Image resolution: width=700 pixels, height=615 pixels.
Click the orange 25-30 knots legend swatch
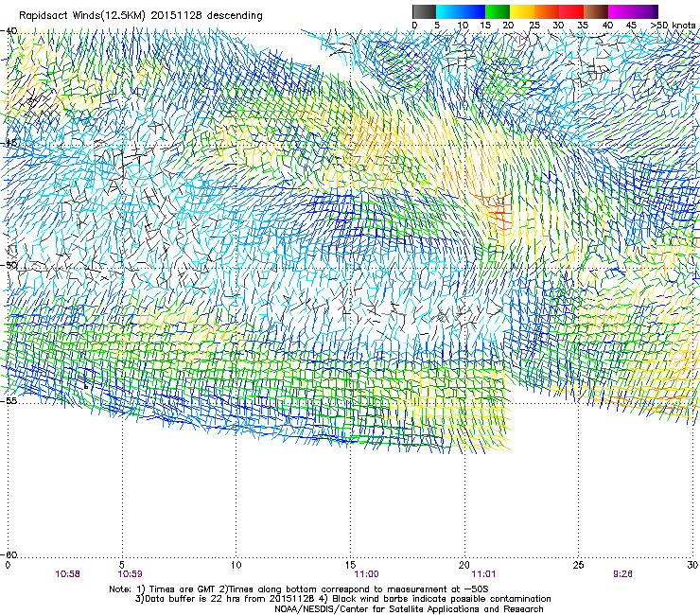(547, 11)
